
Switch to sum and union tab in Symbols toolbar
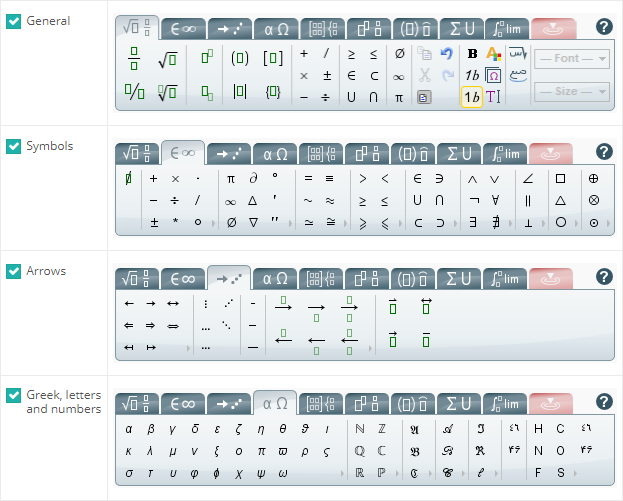click(x=459, y=153)
